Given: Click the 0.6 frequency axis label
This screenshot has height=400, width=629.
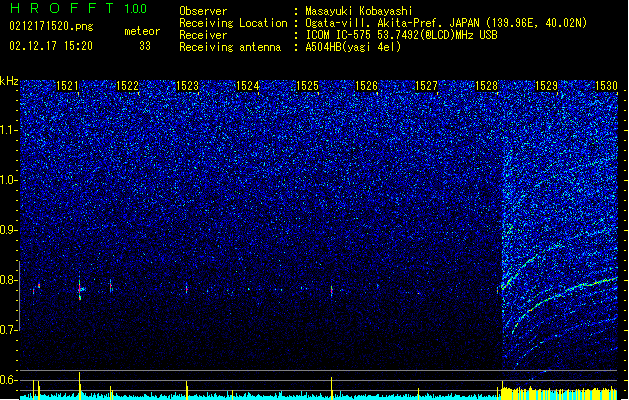Looking at the screenshot, I should 9,380.
